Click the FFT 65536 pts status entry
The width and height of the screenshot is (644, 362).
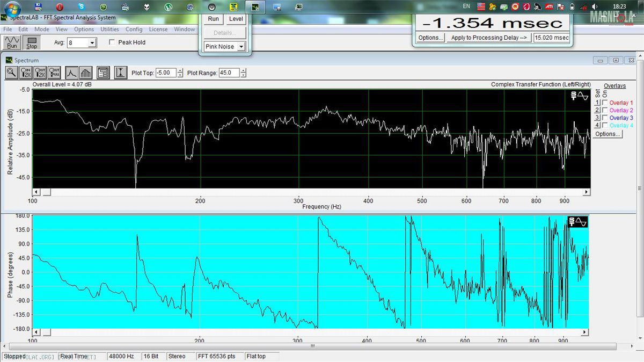point(219,356)
